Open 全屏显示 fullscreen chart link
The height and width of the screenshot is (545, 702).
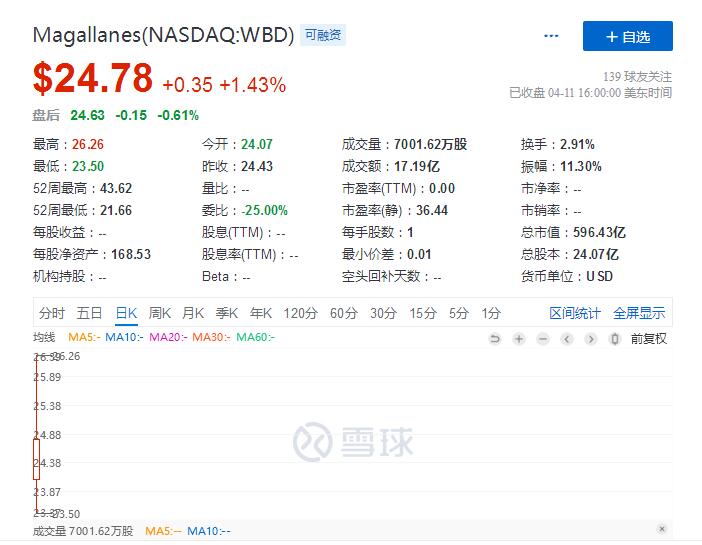click(639, 313)
